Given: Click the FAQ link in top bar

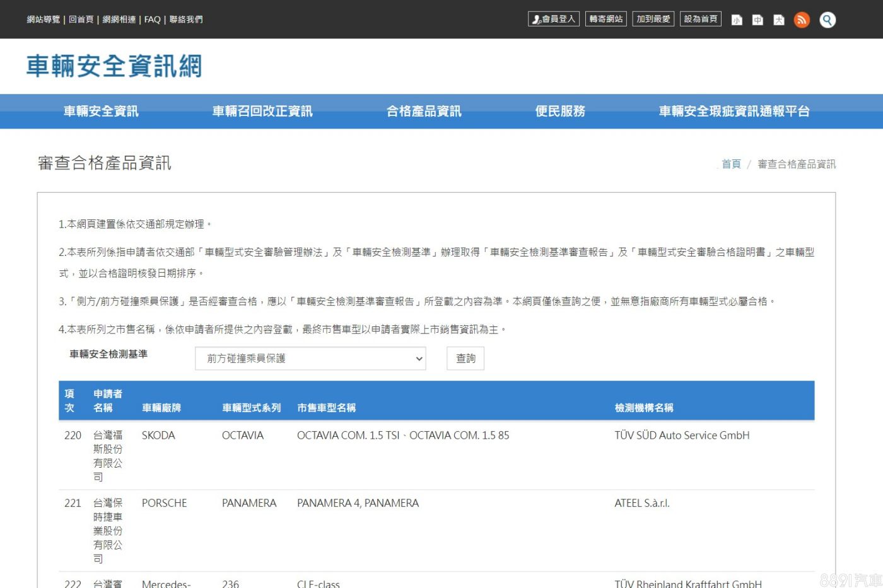Looking at the screenshot, I should 152,20.
